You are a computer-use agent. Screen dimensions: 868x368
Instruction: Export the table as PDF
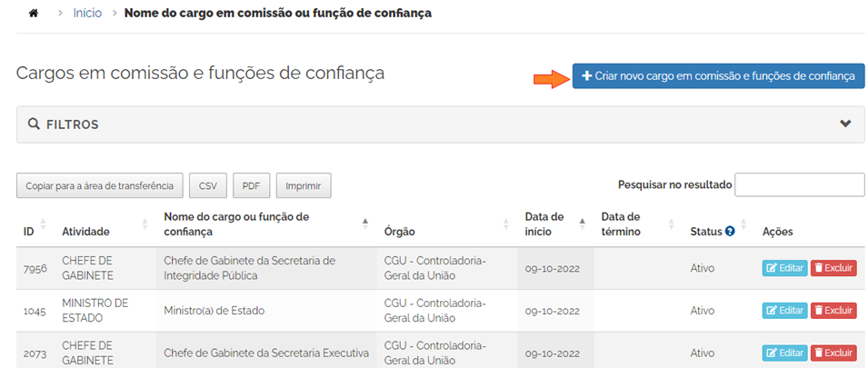coord(251,185)
